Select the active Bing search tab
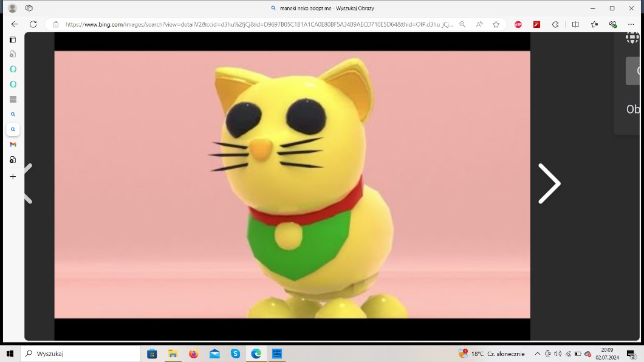 13,129
